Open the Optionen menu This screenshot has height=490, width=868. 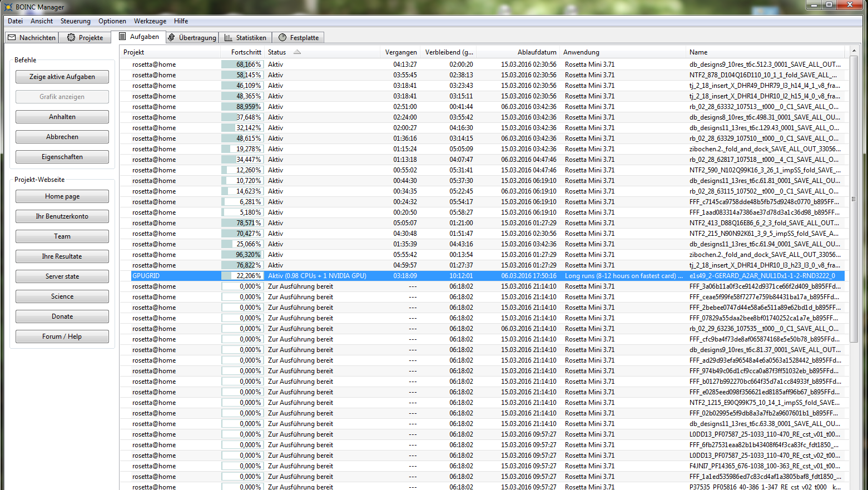[x=112, y=21]
